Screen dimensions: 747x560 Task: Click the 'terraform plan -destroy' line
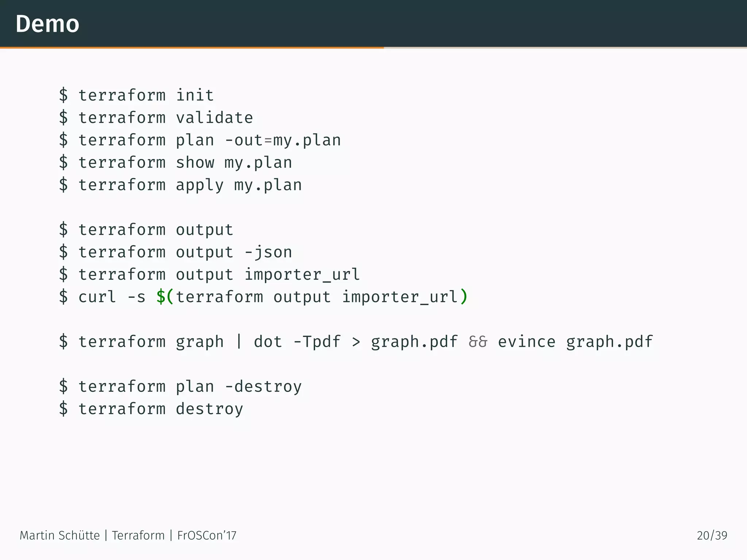coord(181,387)
